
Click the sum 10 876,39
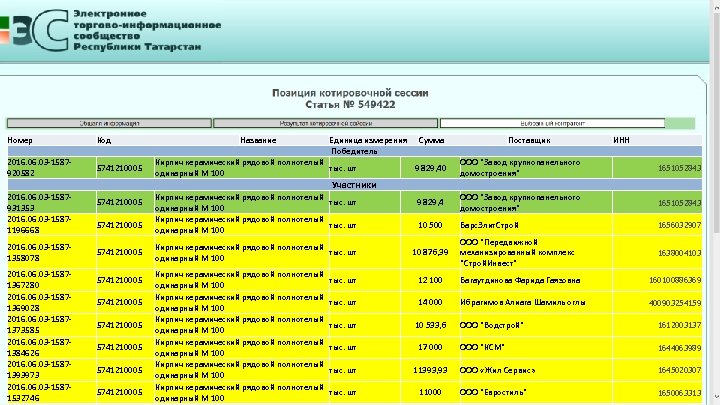430,253
